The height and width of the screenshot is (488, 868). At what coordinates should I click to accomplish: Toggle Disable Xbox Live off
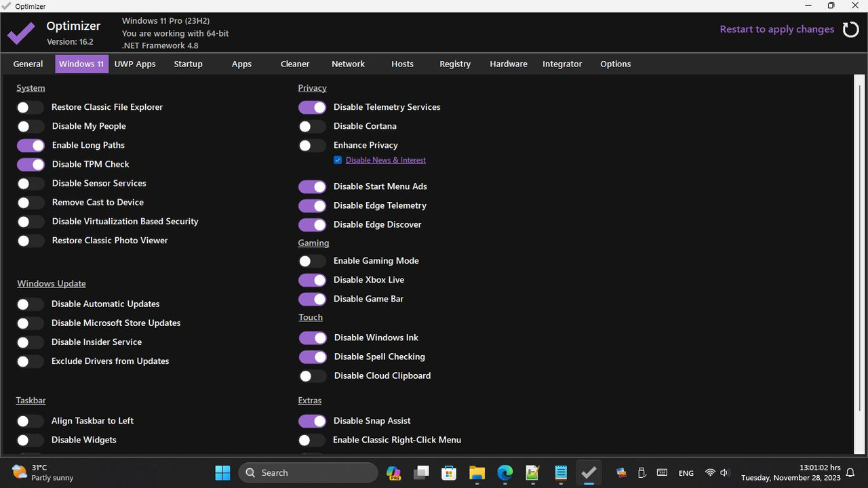click(x=312, y=280)
